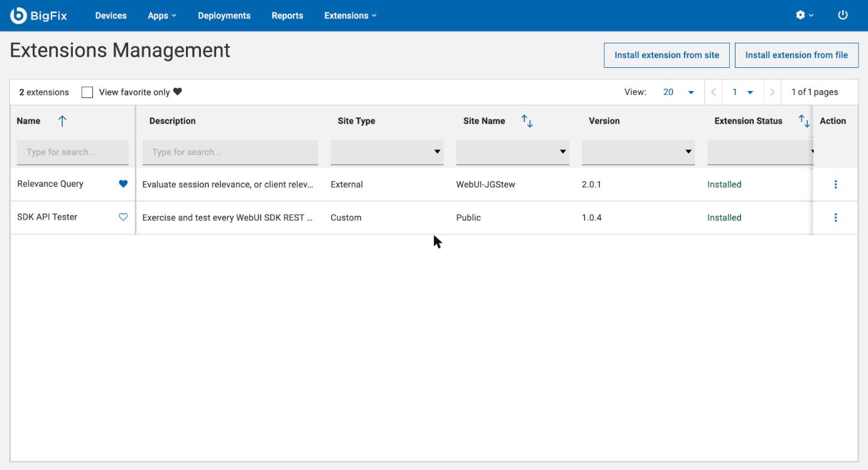Change View rows-per-page dropdown
Viewport: 868px width, 470px height.
(x=678, y=92)
